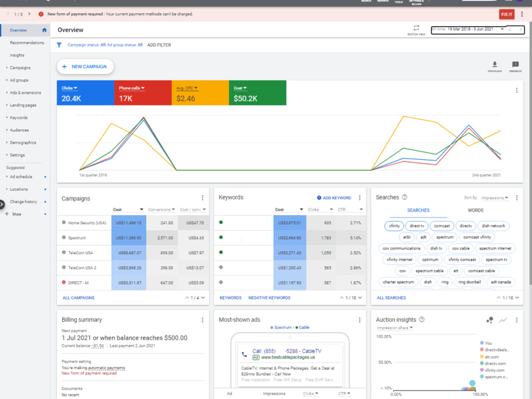Screen dimensions: 532x399
Task: Open www.bestcablepackages.us ad link
Action: (x=288, y=358)
